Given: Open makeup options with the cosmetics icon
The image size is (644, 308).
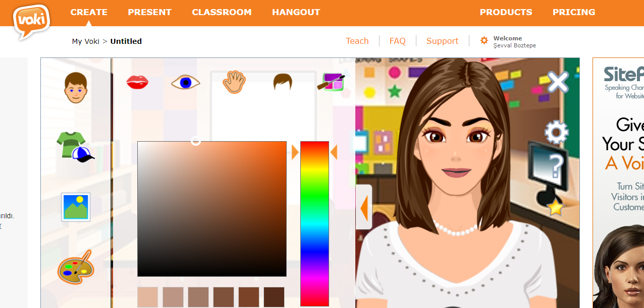Looking at the screenshot, I should coord(332,82).
